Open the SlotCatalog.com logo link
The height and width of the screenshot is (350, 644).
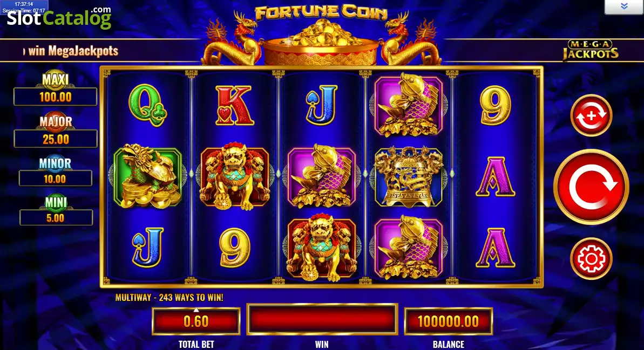point(59,18)
